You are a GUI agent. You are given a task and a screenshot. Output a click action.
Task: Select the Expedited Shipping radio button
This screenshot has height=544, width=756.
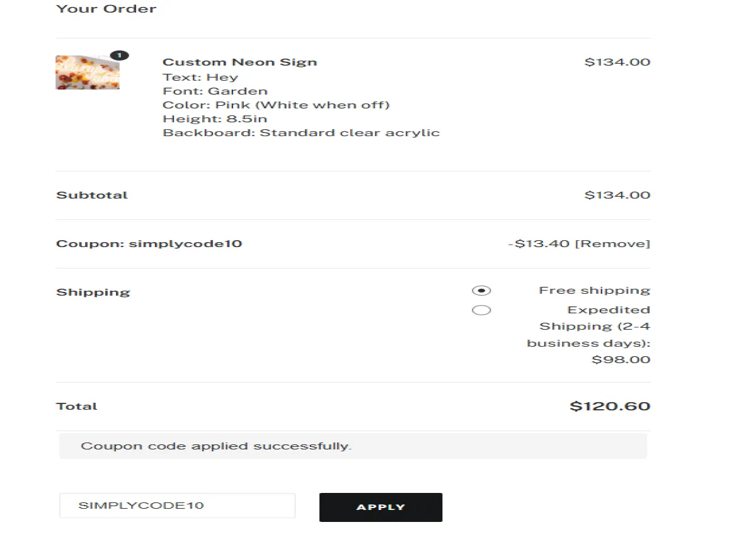(481, 310)
